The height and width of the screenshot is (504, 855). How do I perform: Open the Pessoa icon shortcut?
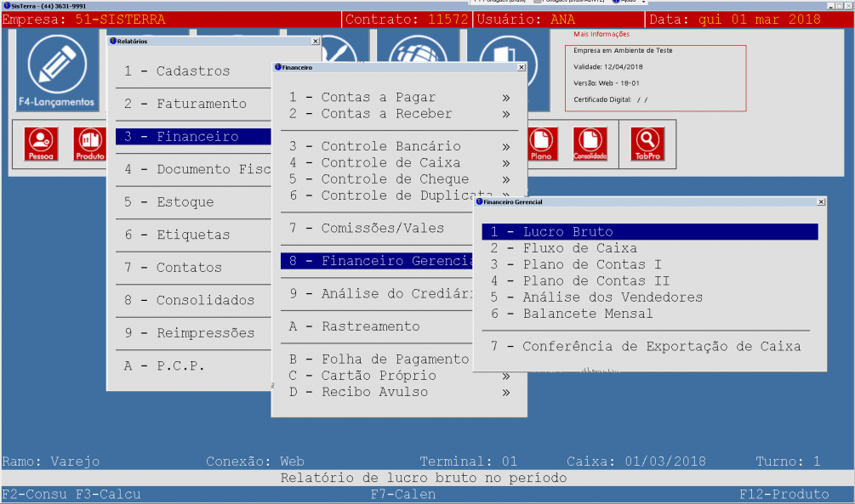pos(41,144)
